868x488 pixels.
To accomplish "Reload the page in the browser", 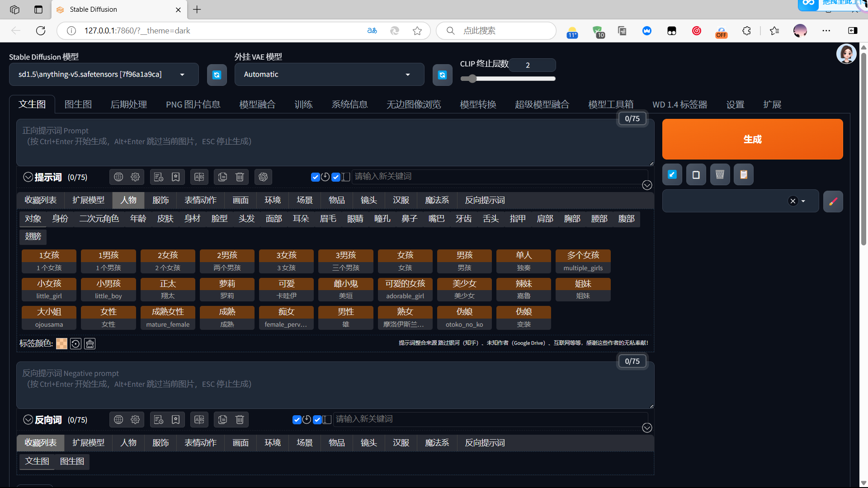I will [41, 31].
